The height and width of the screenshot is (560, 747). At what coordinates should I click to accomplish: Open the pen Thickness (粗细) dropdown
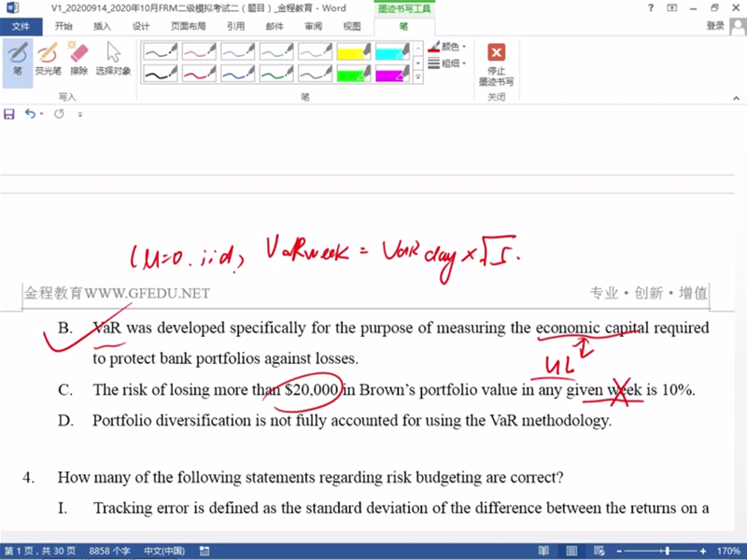447,63
